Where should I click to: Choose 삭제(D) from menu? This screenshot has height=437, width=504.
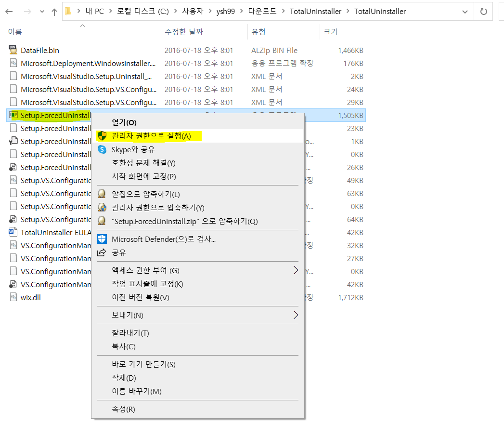[x=124, y=378]
